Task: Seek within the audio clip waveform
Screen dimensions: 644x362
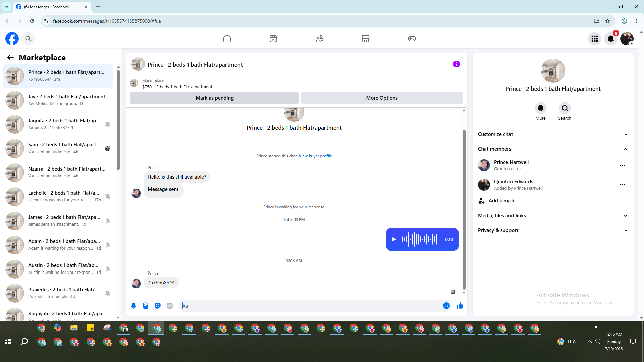Action: click(420, 239)
